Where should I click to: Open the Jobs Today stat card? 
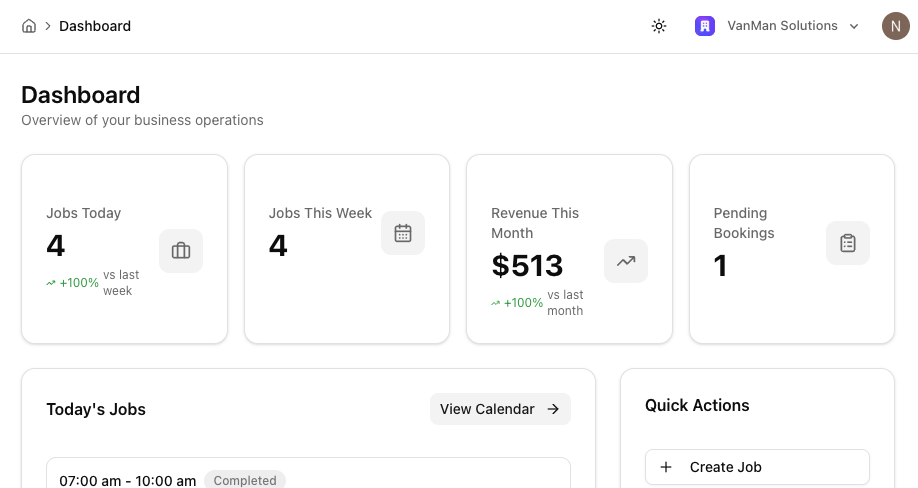tap(124, 249)
